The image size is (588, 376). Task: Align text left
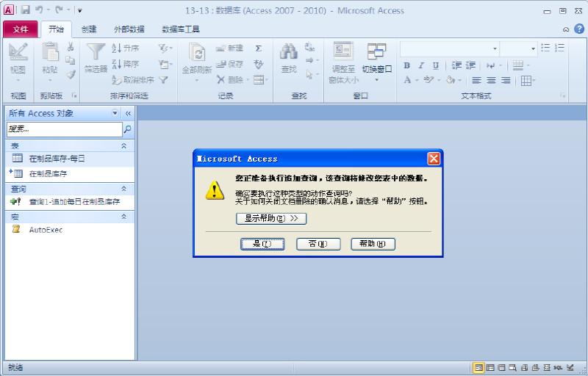point(476,80)
